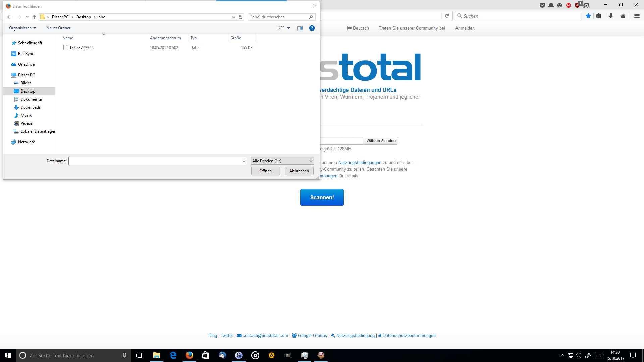Open the Alle Dateien file type dropdown
Image resolution: width=644 pixels, height=362 pixels.
coord(282,161)
